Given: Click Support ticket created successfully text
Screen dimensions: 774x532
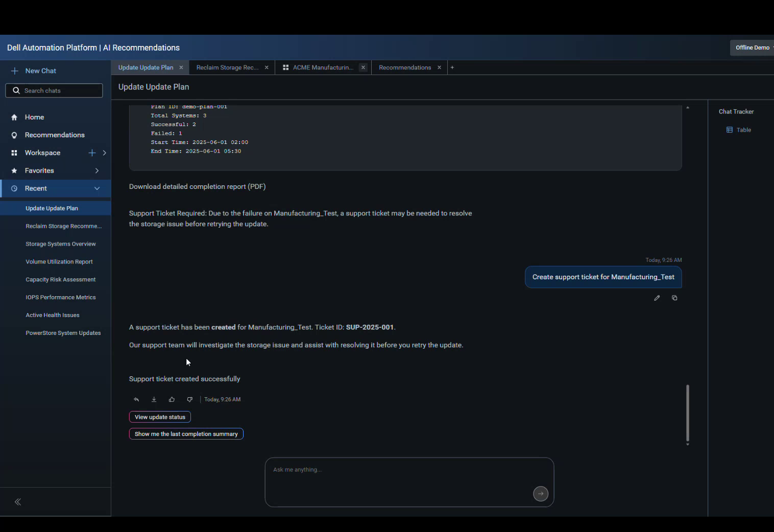Looking at the screenshot, I should click(x=184, y=379).
